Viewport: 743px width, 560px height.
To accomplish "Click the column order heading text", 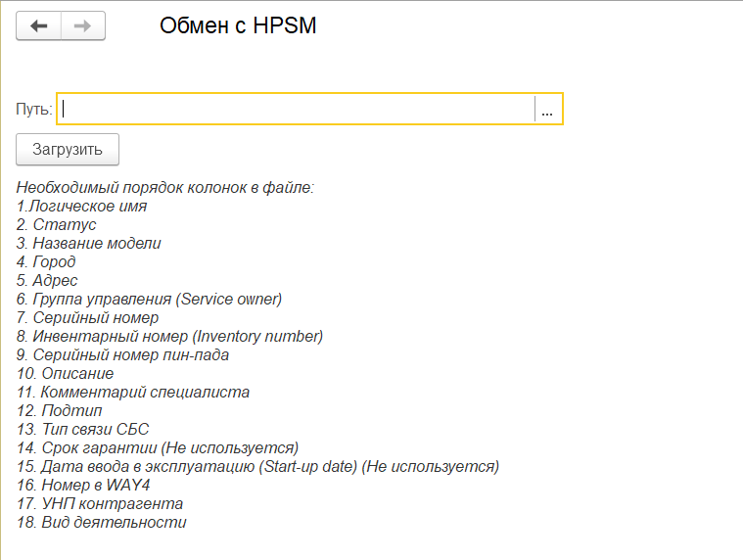I will click(x=165, y=187).
